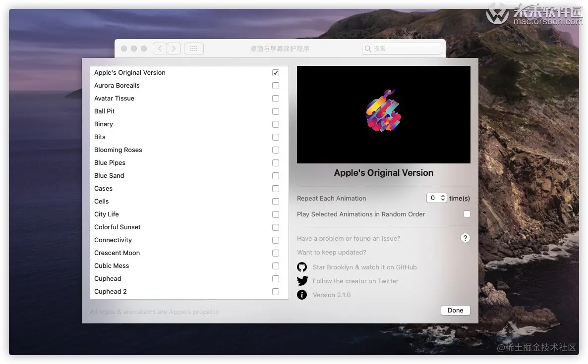Screen dimensions: 588x364
Task: Select Binary in the animation list
Action: tap(189, 124)
